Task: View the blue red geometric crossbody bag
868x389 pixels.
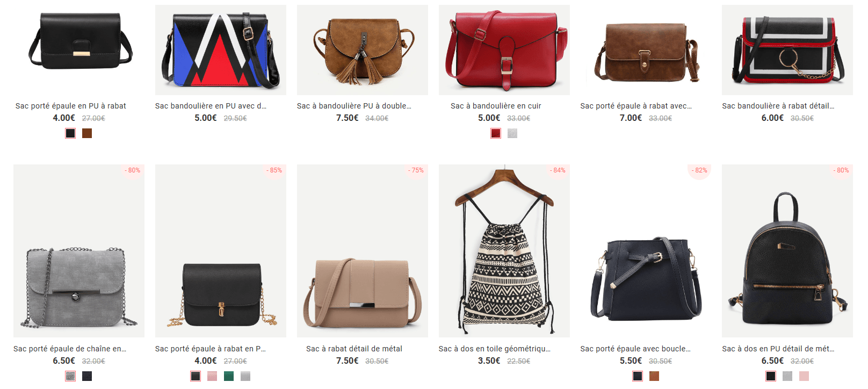Action: click(x=220, y=50)
